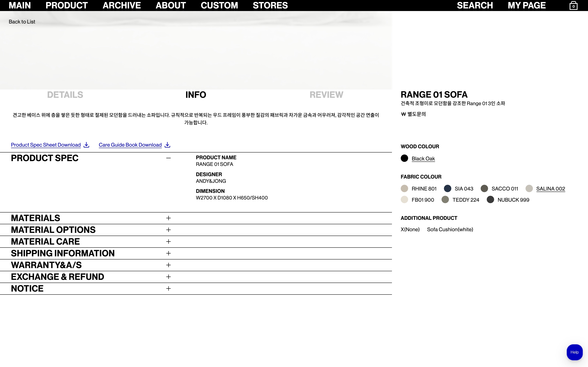Expand the Material Options section
This screenshot has width=588, height=367.
click(x=53, y=230)
